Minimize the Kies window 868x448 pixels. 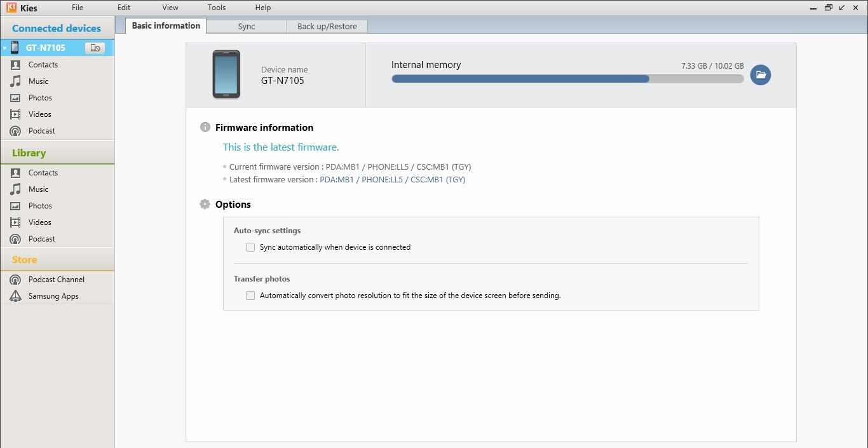point(813,8)
